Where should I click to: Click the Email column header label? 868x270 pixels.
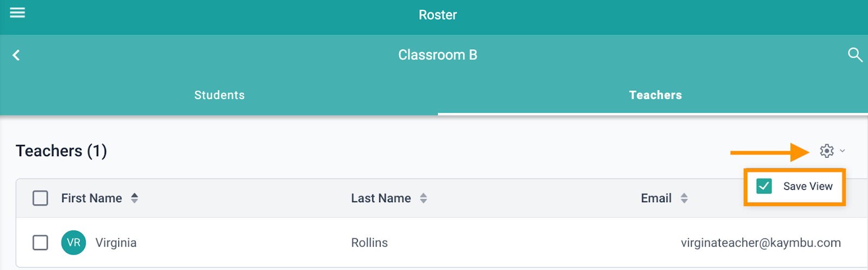(x=656, y=198)
